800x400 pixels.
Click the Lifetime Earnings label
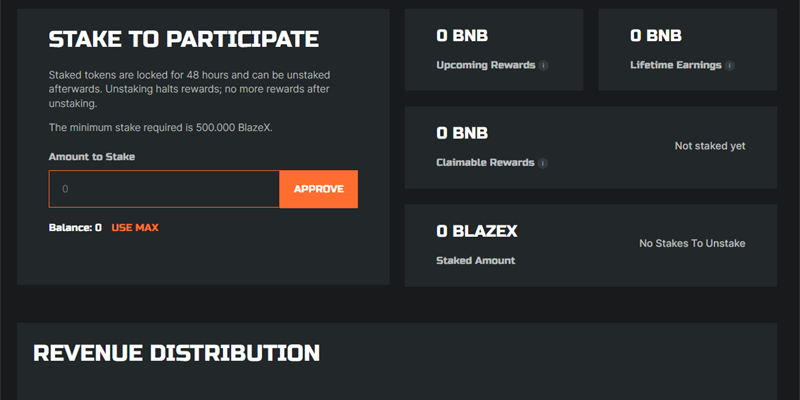675,66
